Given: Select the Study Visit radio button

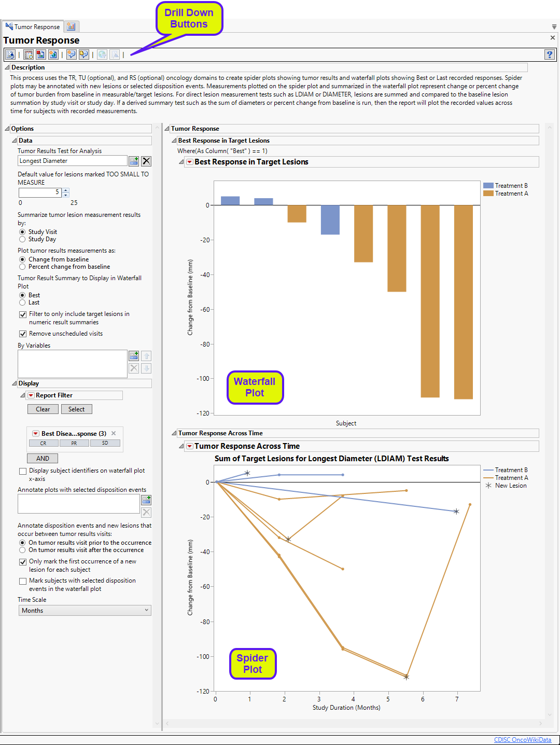Looking at the screenshot, I should [x=22, y=232].
